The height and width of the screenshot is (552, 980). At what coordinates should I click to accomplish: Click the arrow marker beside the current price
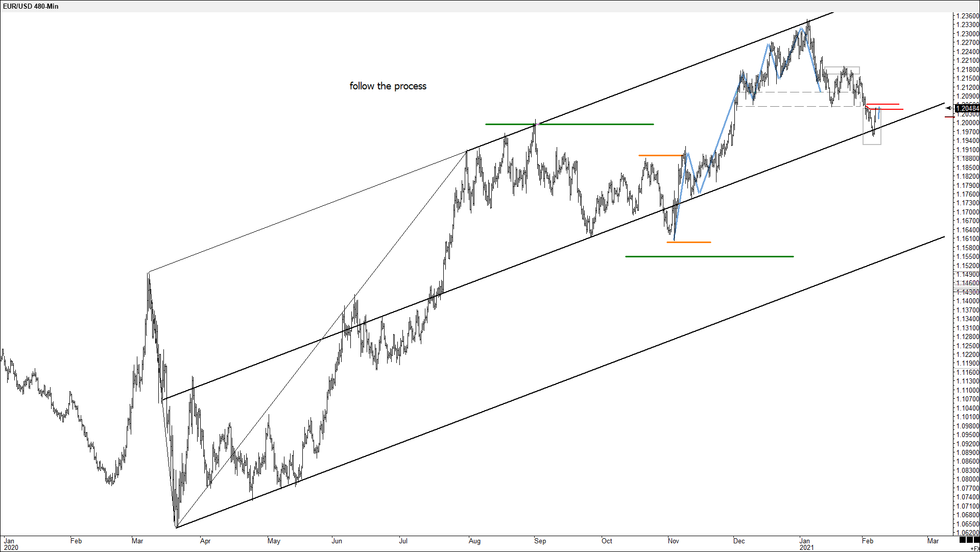948,108
